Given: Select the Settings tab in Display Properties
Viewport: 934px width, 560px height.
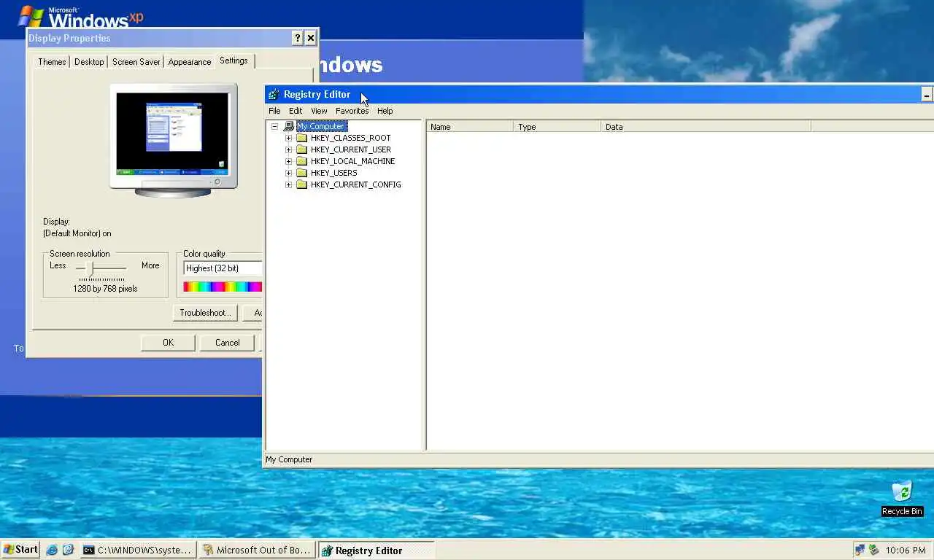Looking at the screenshot, I should (233, 61).
